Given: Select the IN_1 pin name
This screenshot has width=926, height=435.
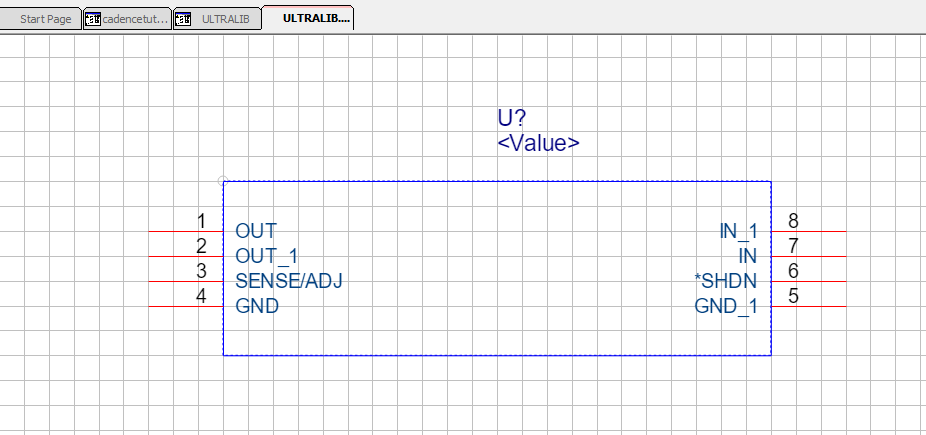Looking at the screenshot, I should coord(738,231).
